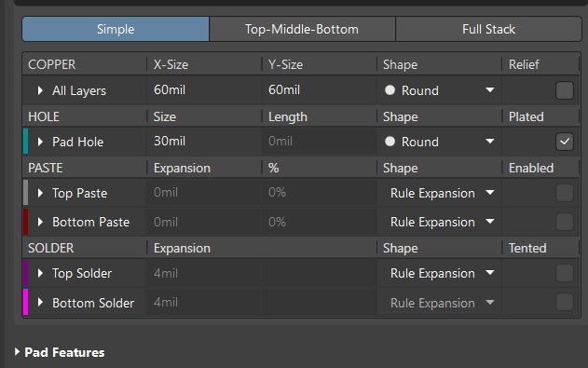Select the Simple tab
Image resolution: width=588 pixels, height=368 pixels.
(116, 29)
